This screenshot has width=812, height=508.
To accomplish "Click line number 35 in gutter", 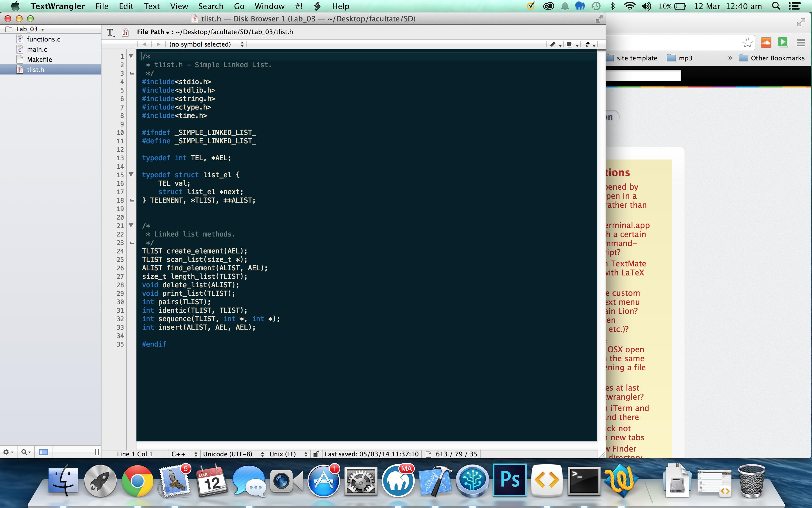I will tap(120, 344).
